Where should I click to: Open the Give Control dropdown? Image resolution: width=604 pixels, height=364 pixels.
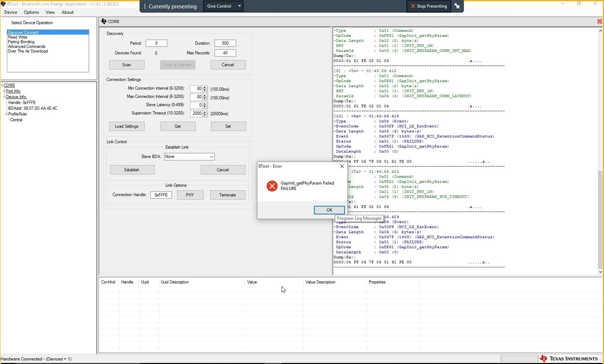pos(223,6)
